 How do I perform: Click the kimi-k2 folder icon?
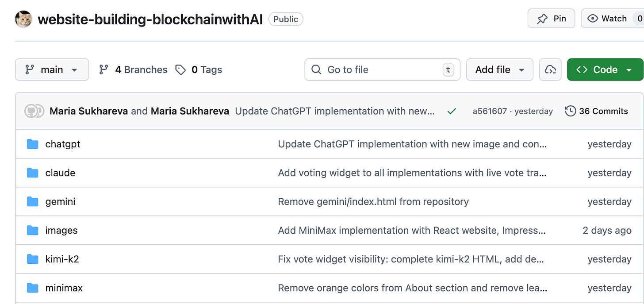(x=33, y=259)
